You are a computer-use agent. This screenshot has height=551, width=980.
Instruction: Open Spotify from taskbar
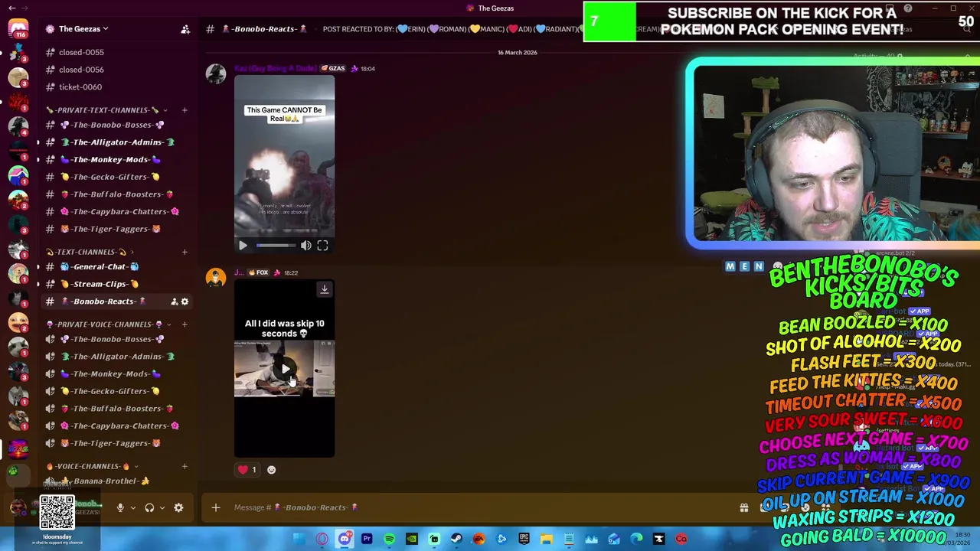click(x=389, y=539)
